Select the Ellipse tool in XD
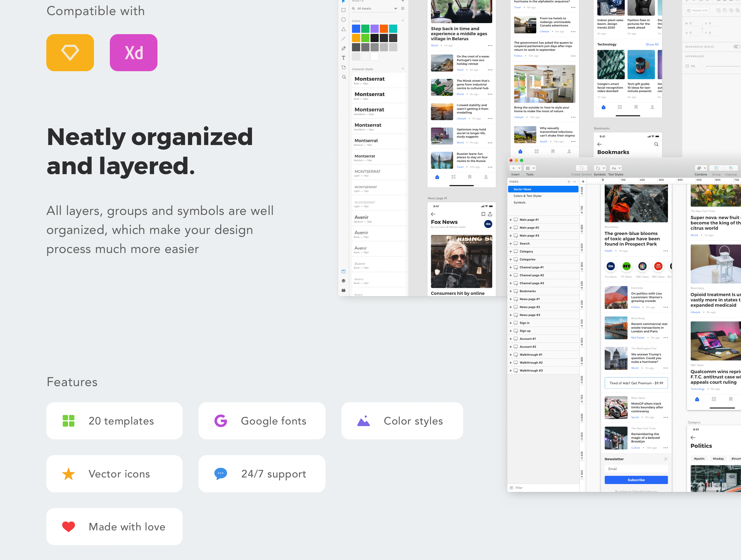Image resolution: width=741 pixels, height=560 pixels. click(343, 20)
